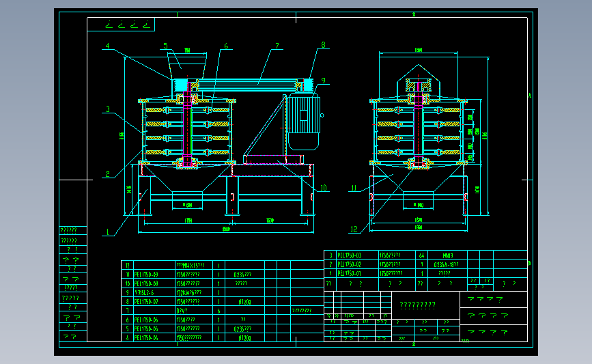Select the feed hopper at the machine top
The image size is (592, 364).
click(x=187, y=66)
